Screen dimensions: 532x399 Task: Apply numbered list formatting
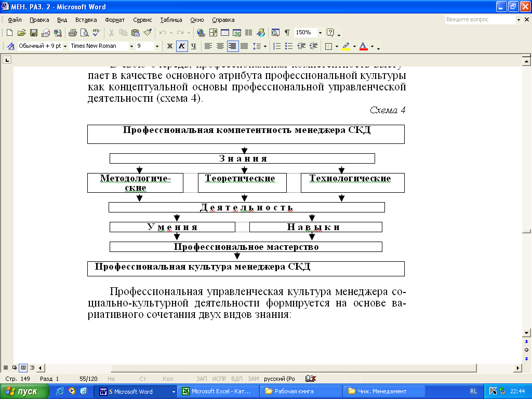coord(277,46)
